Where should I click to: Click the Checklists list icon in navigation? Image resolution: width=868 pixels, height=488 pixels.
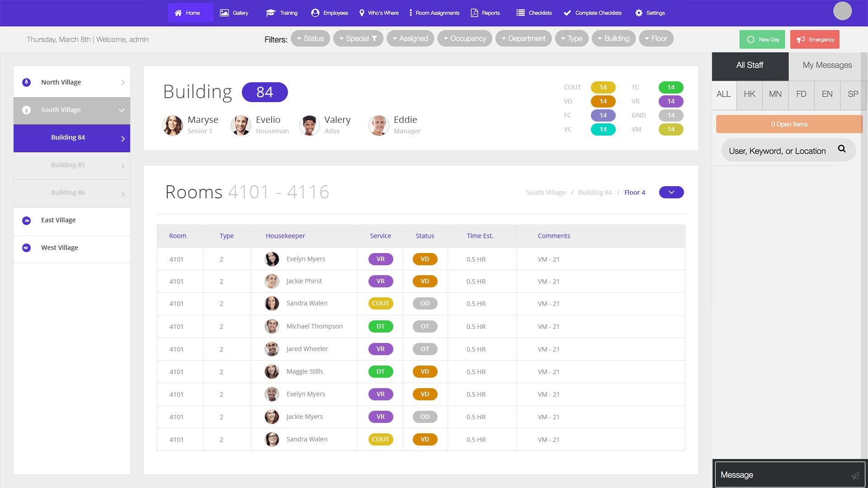[520, 13]
